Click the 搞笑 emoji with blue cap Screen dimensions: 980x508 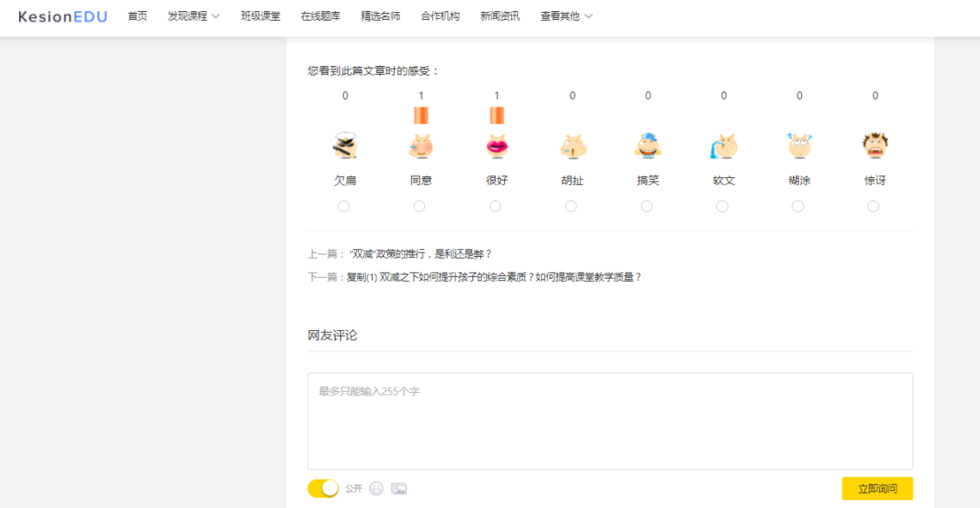[647, 146]
